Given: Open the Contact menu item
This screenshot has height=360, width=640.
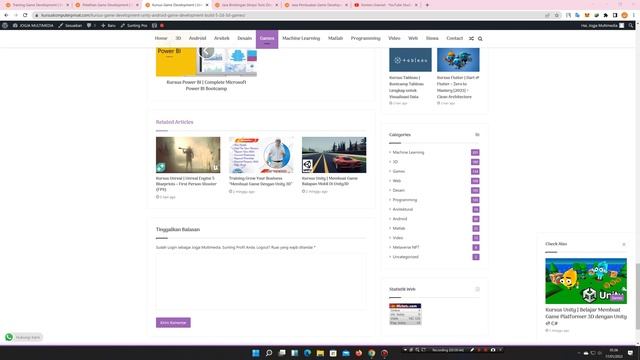Looking at the screenshot, I should click(454, 38).
